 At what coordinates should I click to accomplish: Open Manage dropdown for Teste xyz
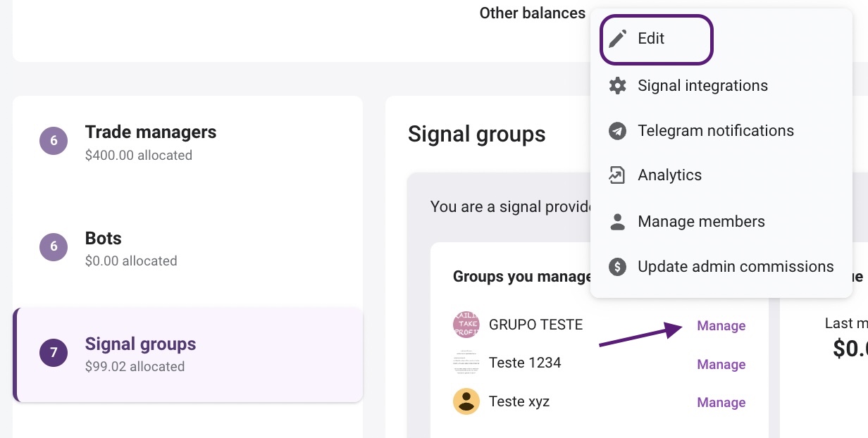721,403
